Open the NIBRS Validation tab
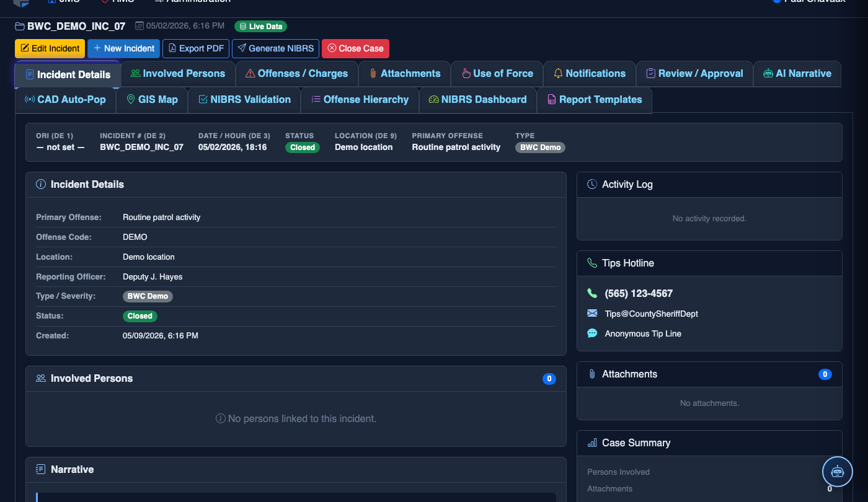Screen dimensions: 868x502 click(244, 99)
